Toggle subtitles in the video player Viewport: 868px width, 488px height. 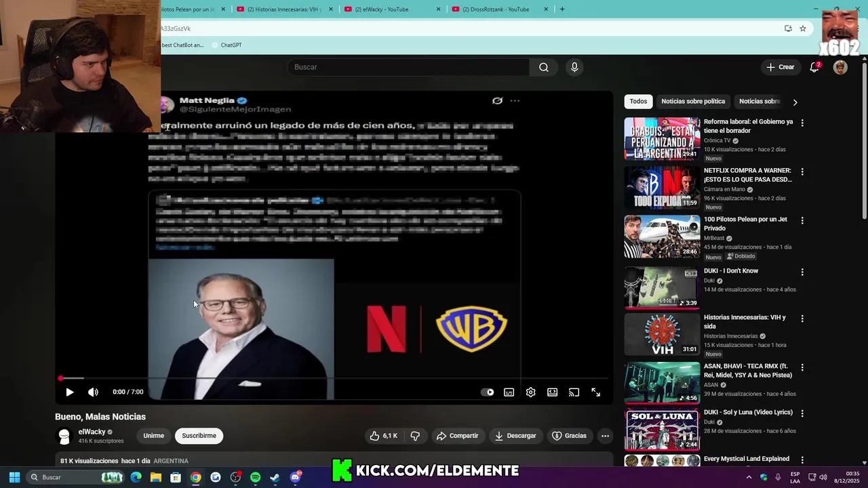pyautogui.click(x=509, y=392)
